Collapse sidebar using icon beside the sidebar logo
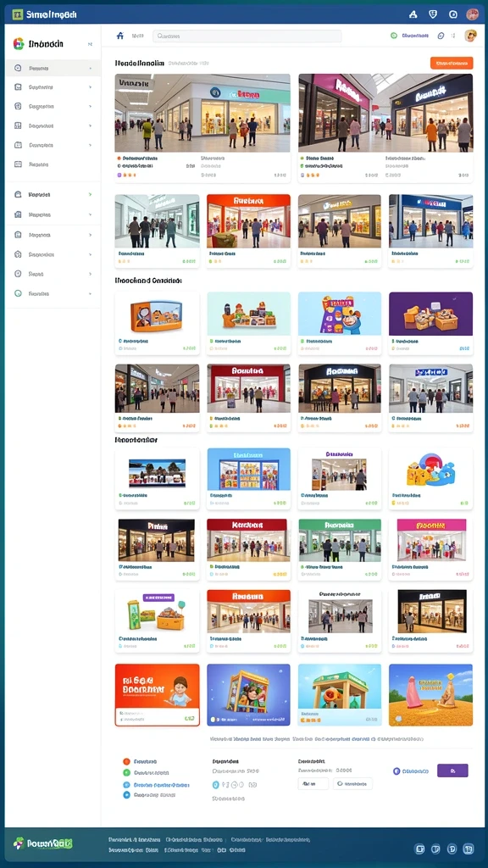Screen dimensions: 488x868 [90, 44]
